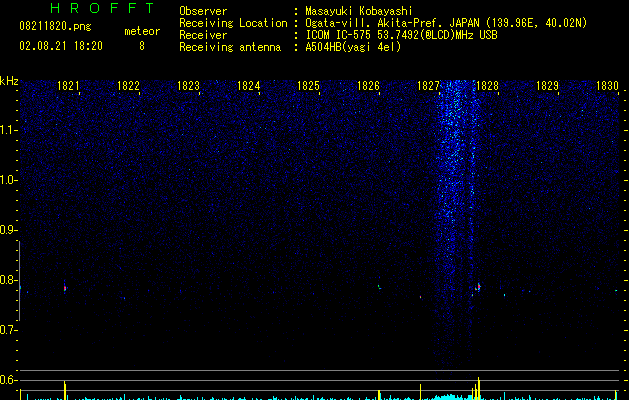Click observer name Masayuki Kobayashi
The height and width of the screenshot is (400, 629).
359,11
